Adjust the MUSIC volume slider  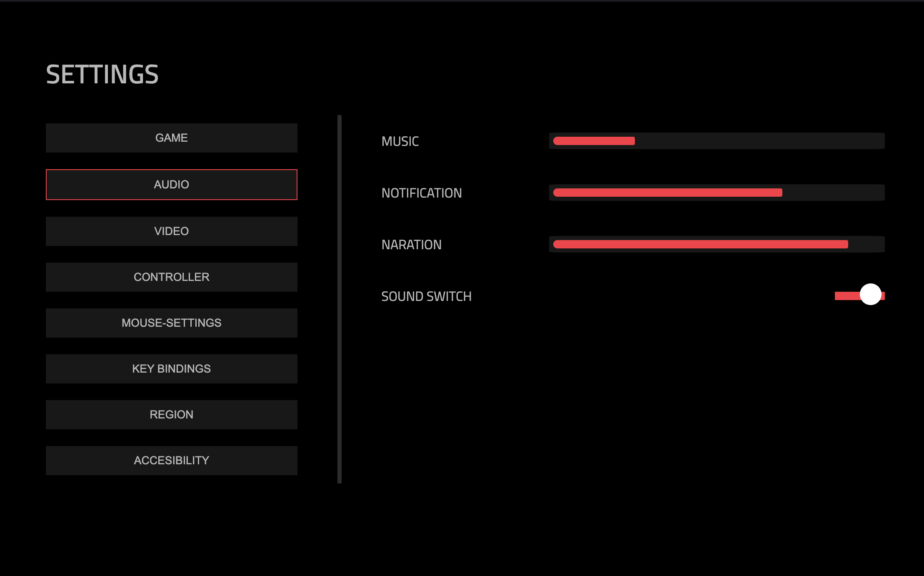point(634,141)
